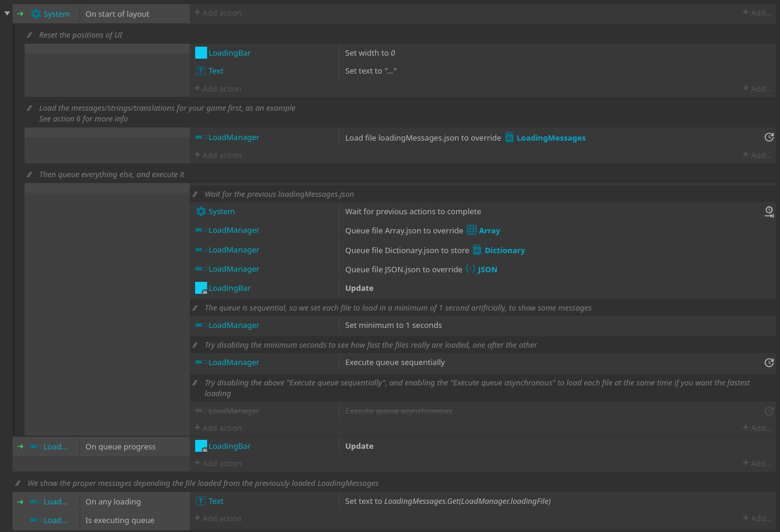Click the Text object icon for Set text to "..."
Image resolution: width=780 pixels, height=532 pixels.
pos(201,71)
